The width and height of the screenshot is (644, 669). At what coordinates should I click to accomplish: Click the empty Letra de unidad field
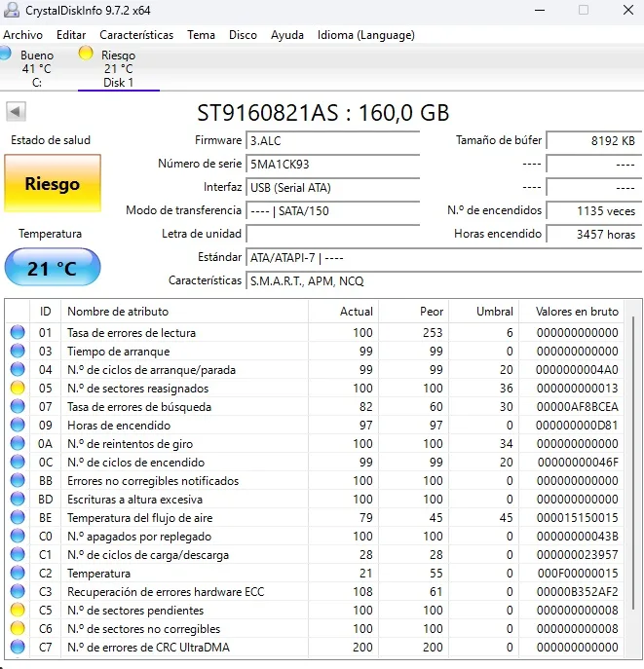point(332,235)
